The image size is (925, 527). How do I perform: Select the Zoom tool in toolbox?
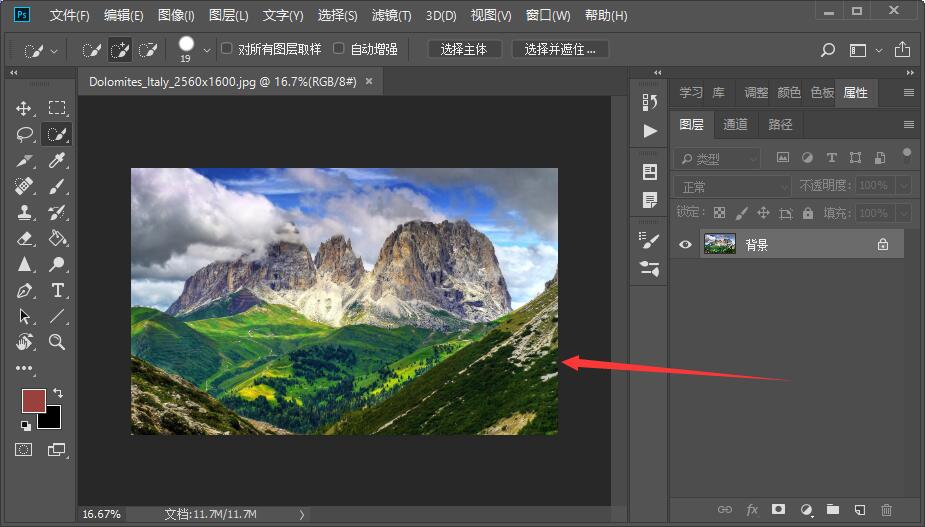click(57, 342)
